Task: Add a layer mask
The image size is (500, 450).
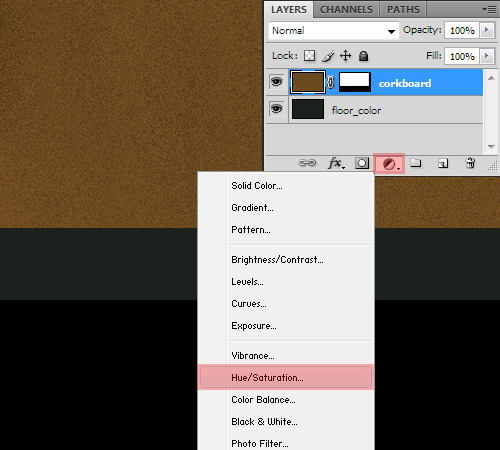Action: point(362,163)
